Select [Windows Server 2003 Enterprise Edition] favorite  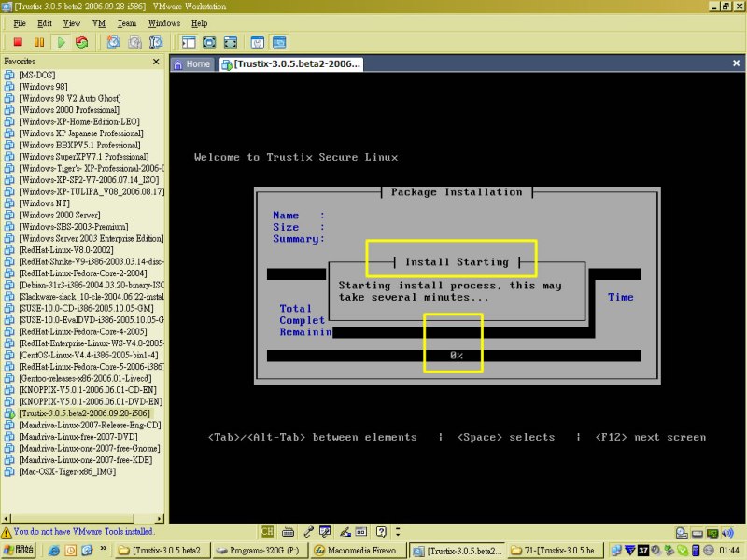(91, 238)
